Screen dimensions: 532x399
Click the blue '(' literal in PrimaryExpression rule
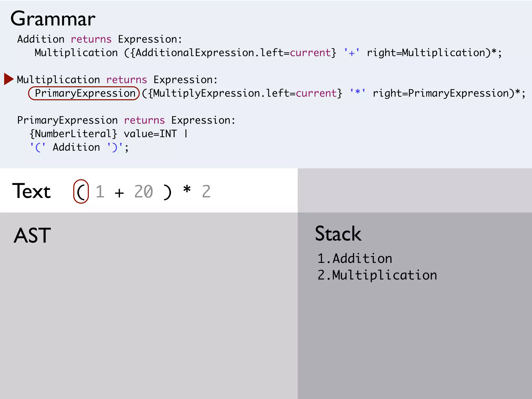coord(38,147)
